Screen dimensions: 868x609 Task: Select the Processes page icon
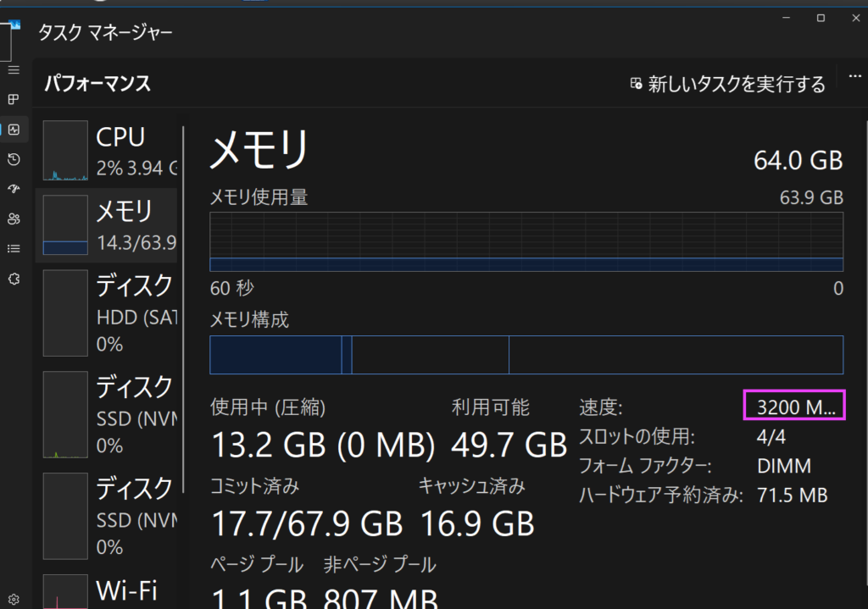pos(14,99)
